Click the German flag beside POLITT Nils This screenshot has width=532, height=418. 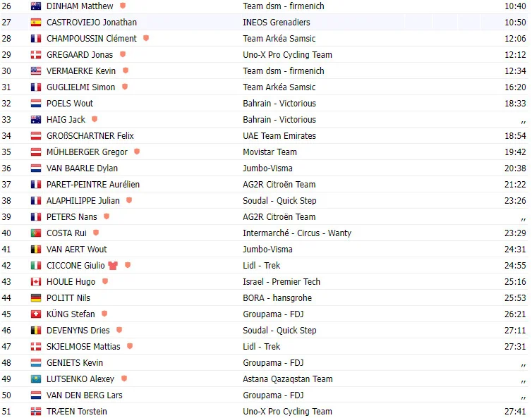[x=35, y=298]
